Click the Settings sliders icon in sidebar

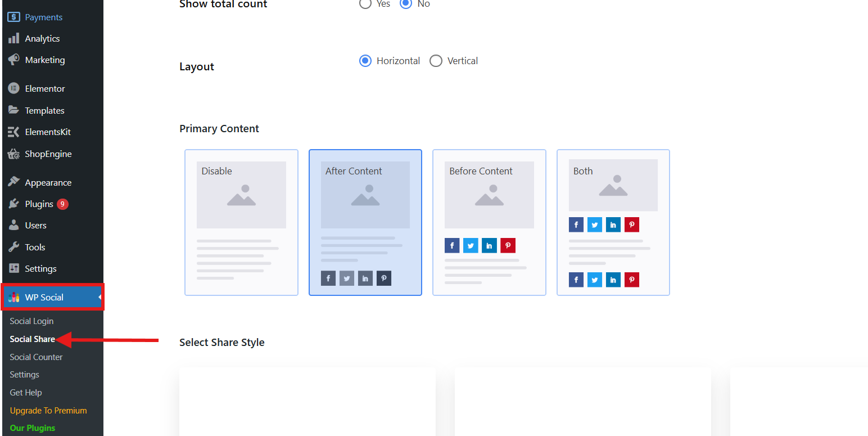pyautogui.click(x=13, y=268)
